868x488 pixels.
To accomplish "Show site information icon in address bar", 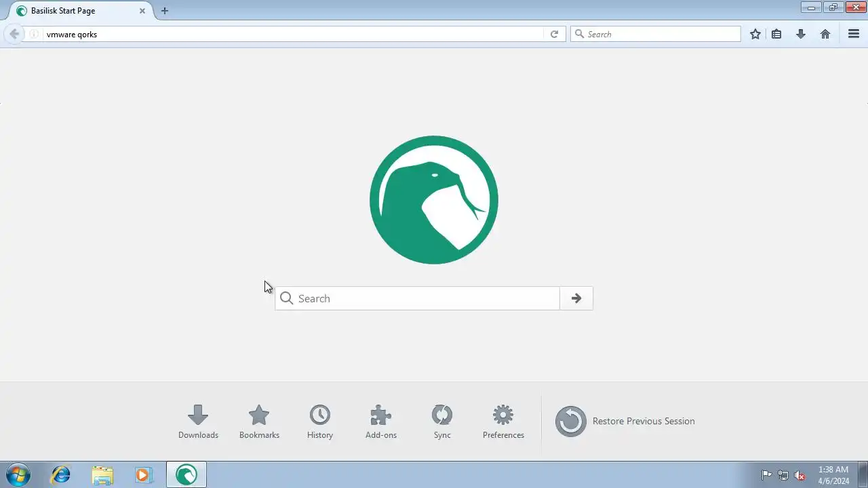I will (33, 34).
